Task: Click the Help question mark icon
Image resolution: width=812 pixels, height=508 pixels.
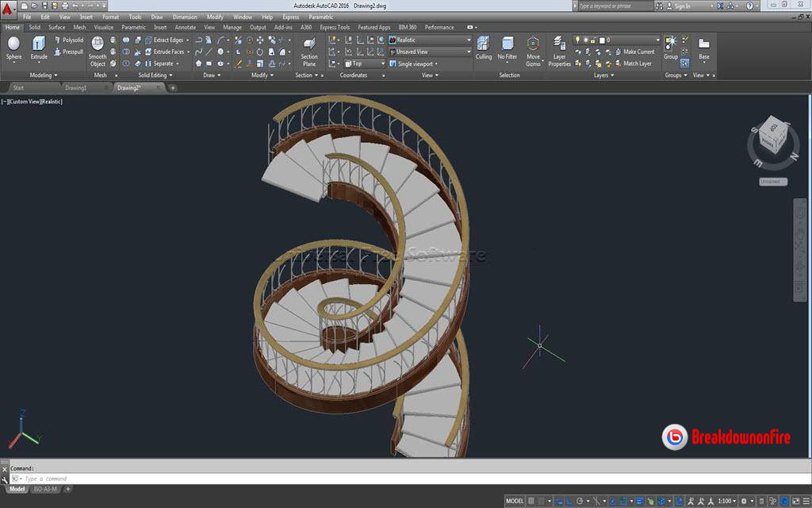Action: coord(750,6)
